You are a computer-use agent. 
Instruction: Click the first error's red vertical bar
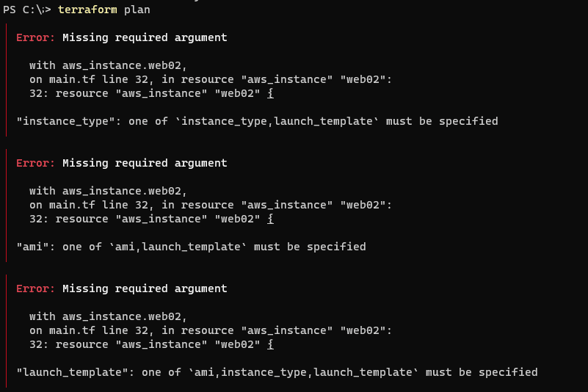[x=7, y=79]
